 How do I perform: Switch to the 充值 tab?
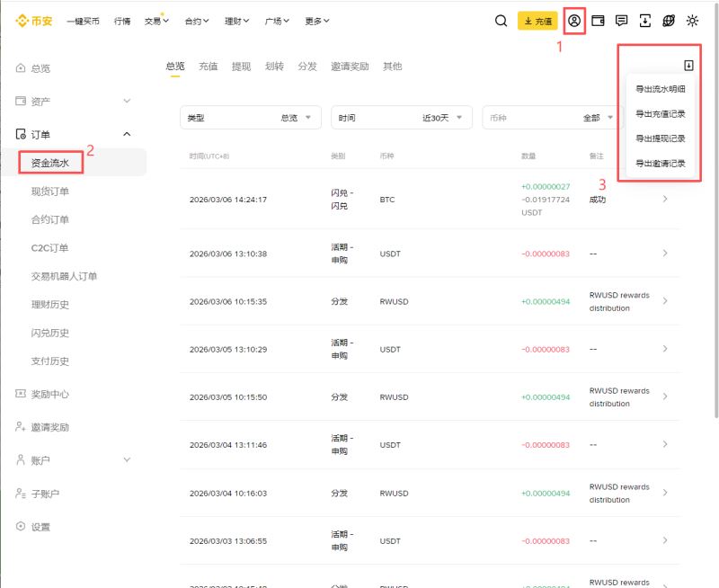[208, 66]
